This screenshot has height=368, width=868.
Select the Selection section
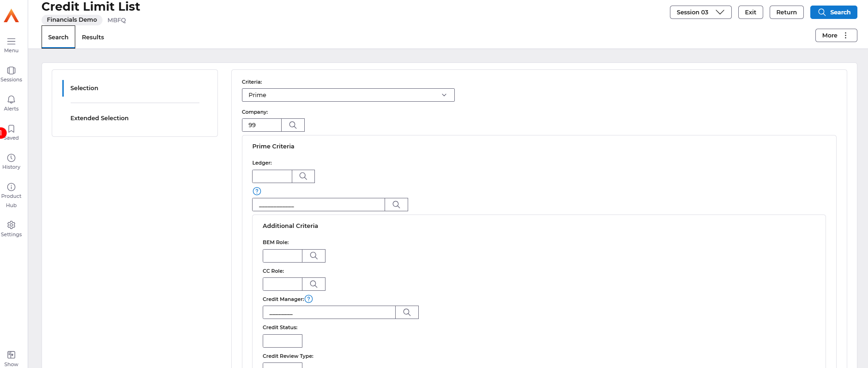pyautogui.click(x=84, y=88)
